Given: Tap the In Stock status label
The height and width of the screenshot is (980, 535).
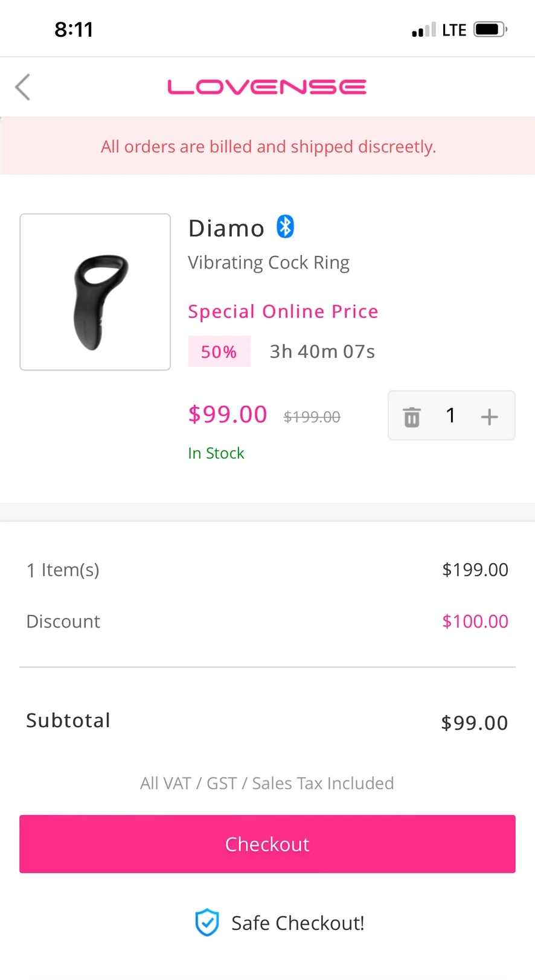Looking at the screenshot, I should pyautogui.click(x=216, y=453).
